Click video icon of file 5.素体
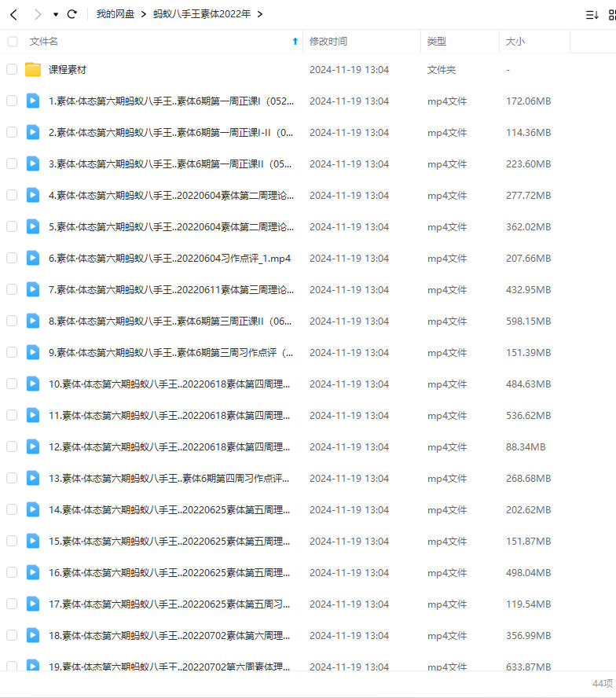The height and width of the screenshot is (698, 616). coord(33,226)
